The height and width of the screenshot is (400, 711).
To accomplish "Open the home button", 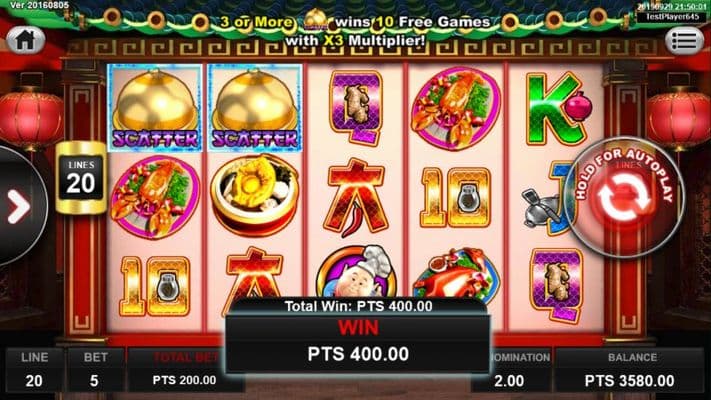I will [x=25, y=40].
